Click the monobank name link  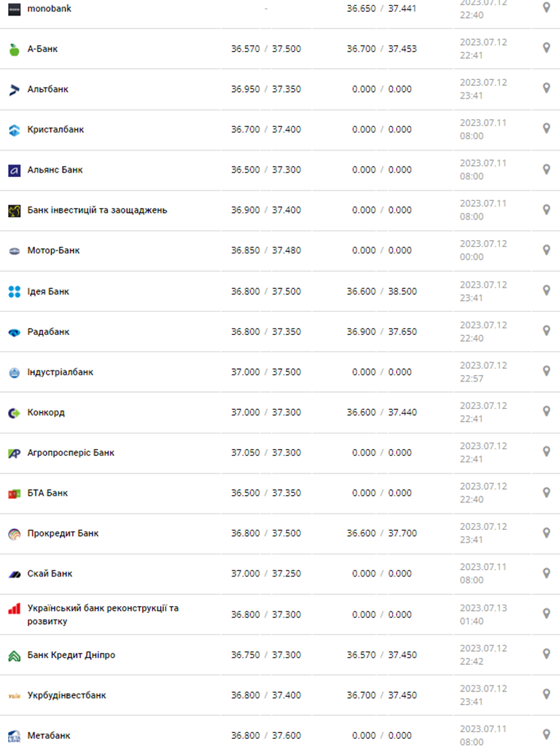point(50,9)
